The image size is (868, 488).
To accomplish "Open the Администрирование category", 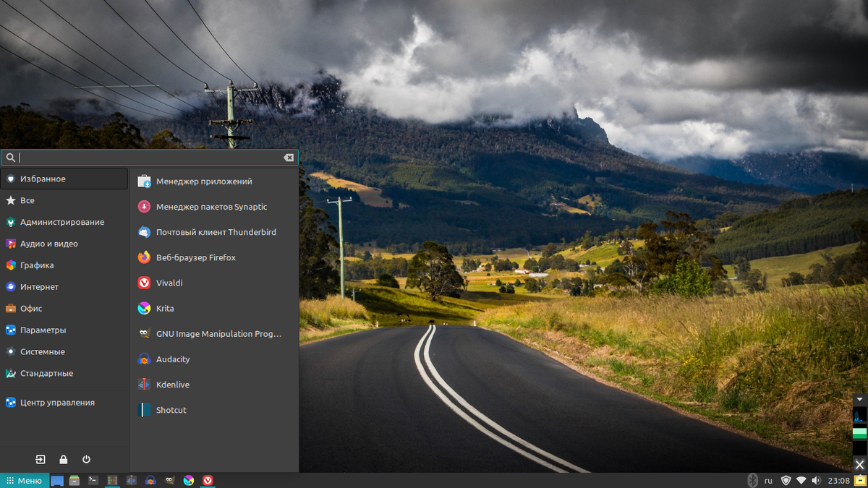I will [x=64, y=222].
